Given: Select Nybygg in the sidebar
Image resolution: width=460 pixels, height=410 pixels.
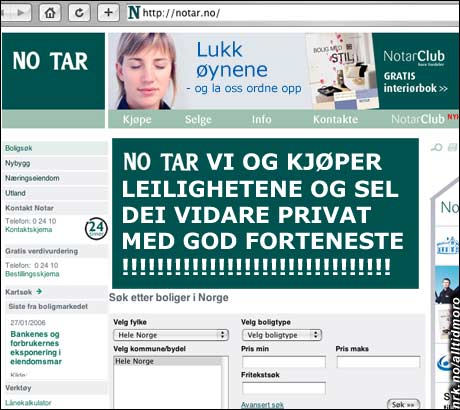Looking at the screenshot, I should pos(55,163).
